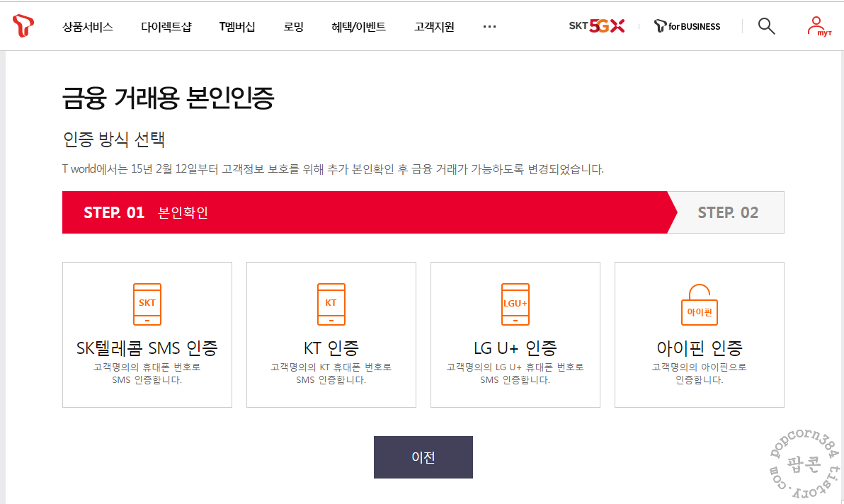Choose LG U+ 인증 title

pos(515,348)
